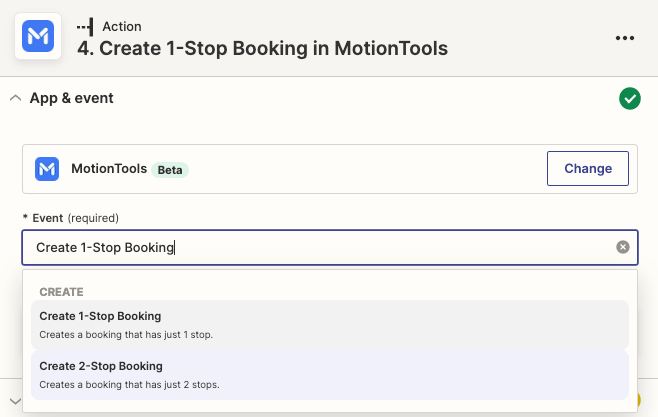Click inside the Event input field

pyautogui.click(x=330, y=248)
